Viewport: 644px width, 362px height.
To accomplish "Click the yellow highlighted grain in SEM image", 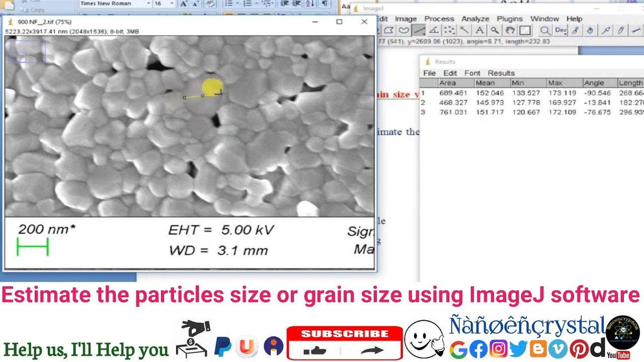I will [x=212, y=86].
